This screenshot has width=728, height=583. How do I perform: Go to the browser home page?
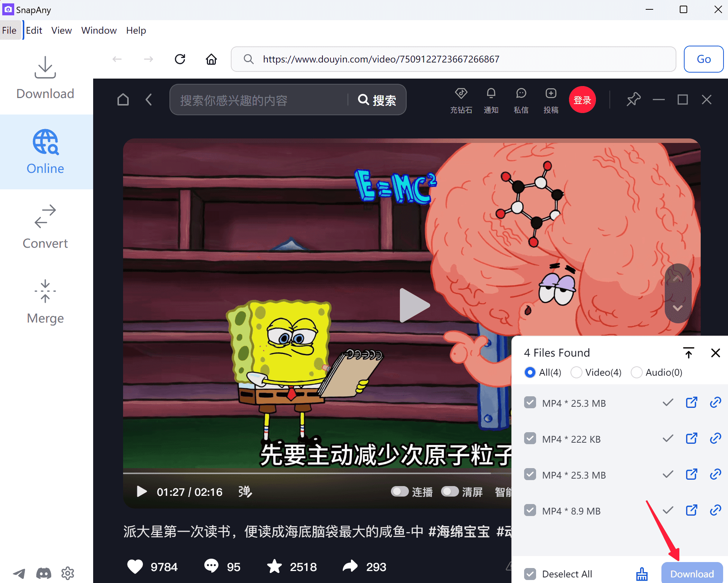[211, 59]
